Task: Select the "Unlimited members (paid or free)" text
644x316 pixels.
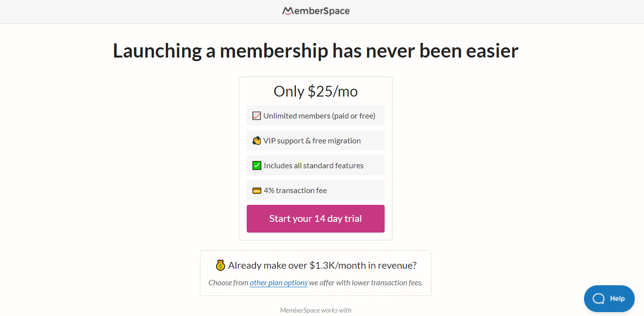Action: tap(319, 116)
